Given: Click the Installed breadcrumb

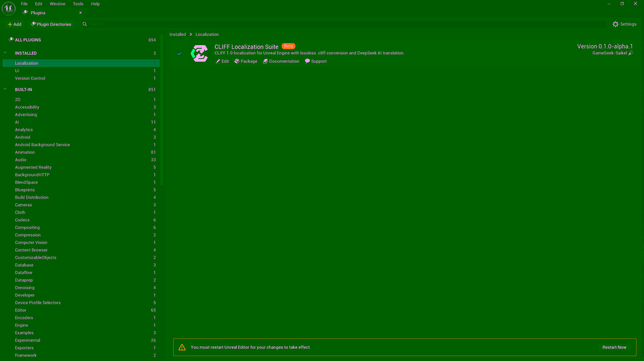Looking at the screenshot, I should click(x=178, y=34).
